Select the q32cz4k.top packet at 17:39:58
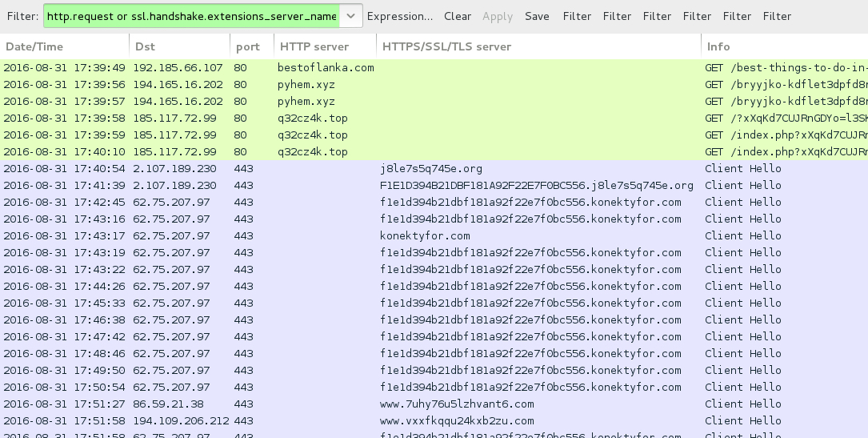The height and width of the screenshot is (438, 868). point(312,119)
